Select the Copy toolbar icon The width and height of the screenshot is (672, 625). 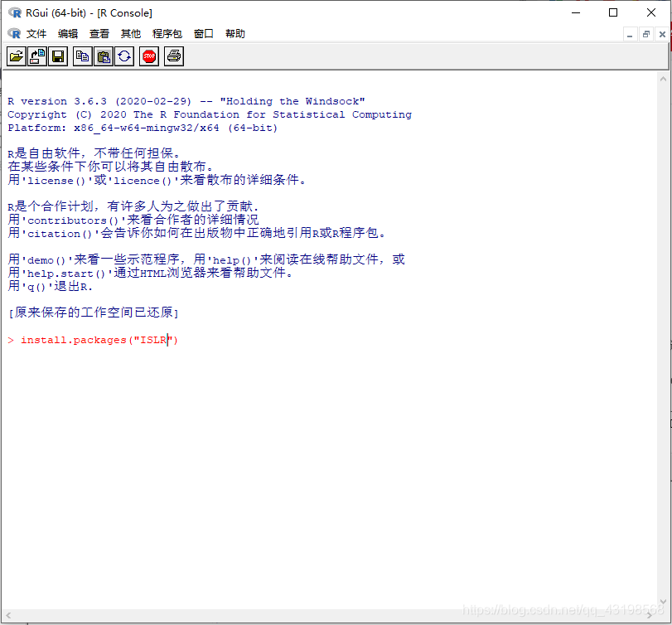pos(82,56)
